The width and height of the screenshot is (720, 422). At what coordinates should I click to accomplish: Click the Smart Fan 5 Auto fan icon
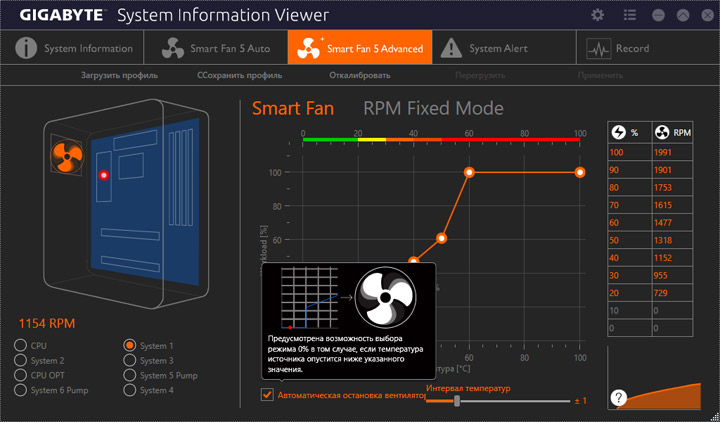coord(173,48)
